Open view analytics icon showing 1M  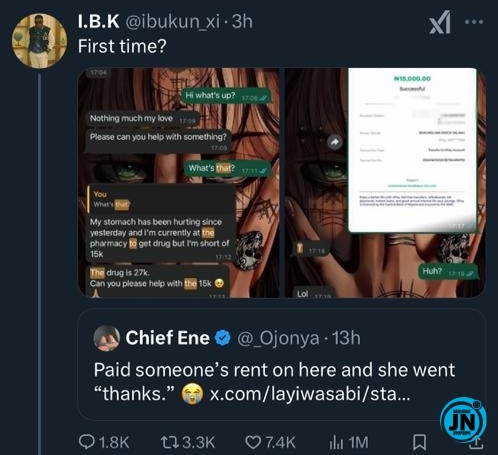(336, 442)
